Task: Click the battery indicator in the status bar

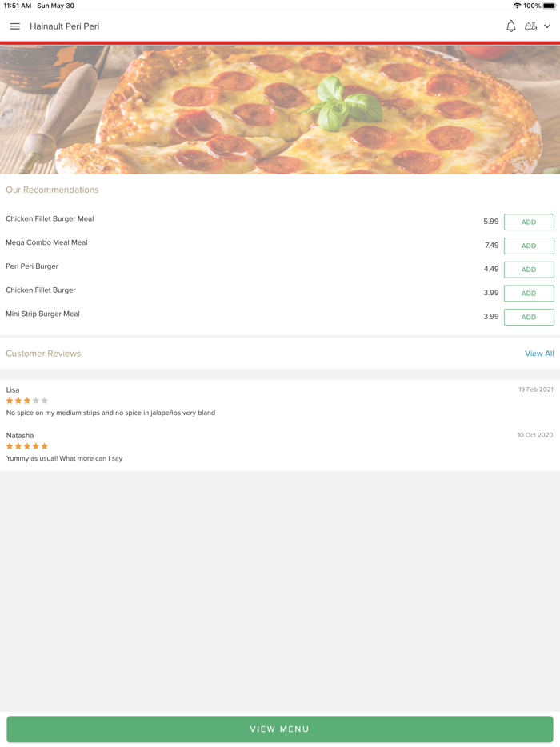Action: point(549,6)
